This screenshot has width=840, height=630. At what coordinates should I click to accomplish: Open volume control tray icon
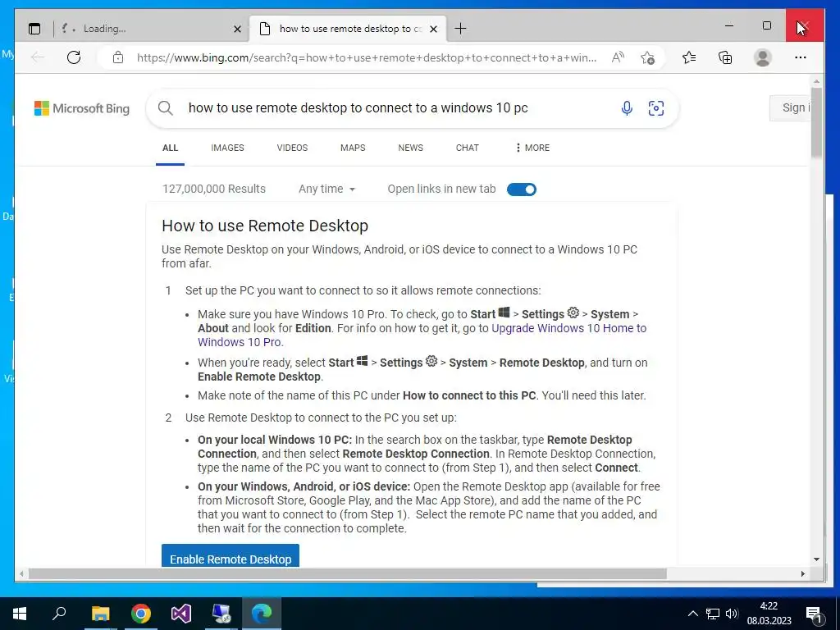click(731, 614)
